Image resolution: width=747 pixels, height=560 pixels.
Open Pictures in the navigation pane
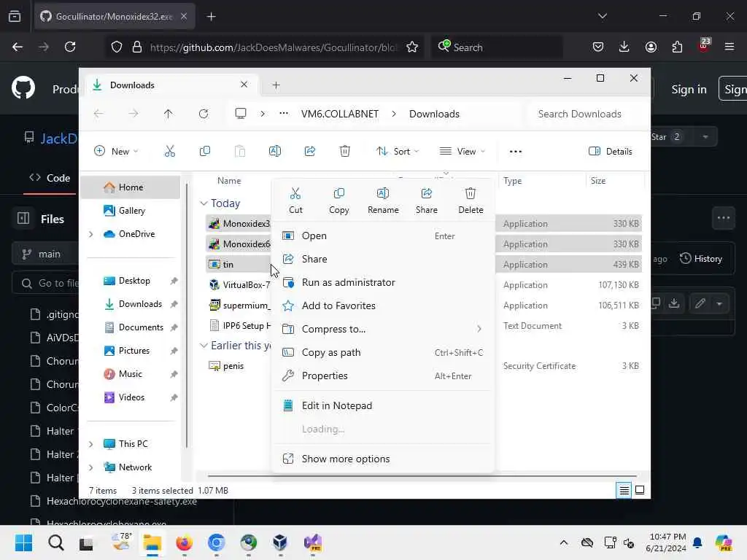point(134,351)
